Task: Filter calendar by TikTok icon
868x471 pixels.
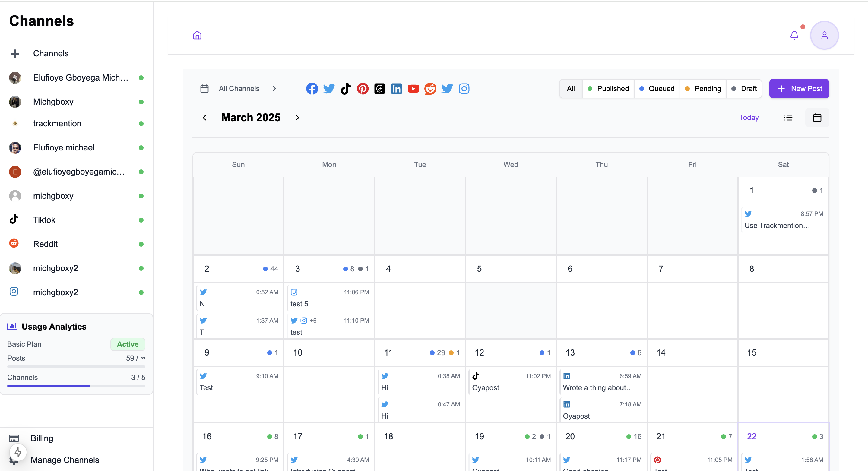Action: tap(346, 89)
